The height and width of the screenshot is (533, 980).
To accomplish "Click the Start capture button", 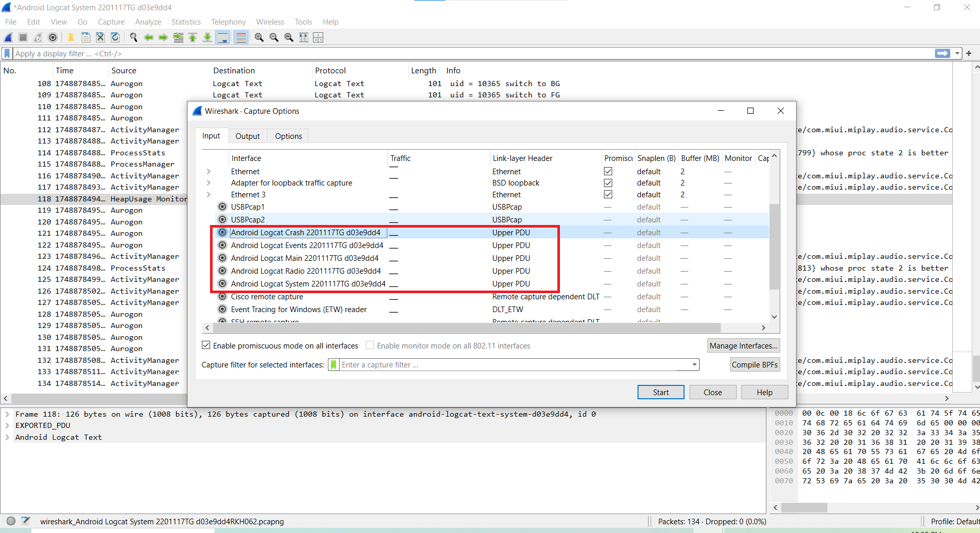I will [x=661, y=392].
